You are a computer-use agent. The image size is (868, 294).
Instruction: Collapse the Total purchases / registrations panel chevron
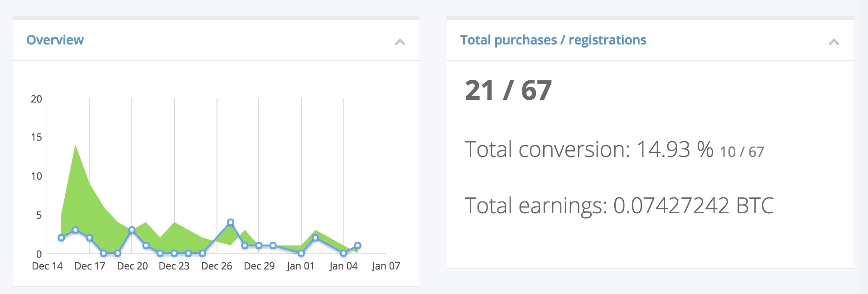coord(834,42)
